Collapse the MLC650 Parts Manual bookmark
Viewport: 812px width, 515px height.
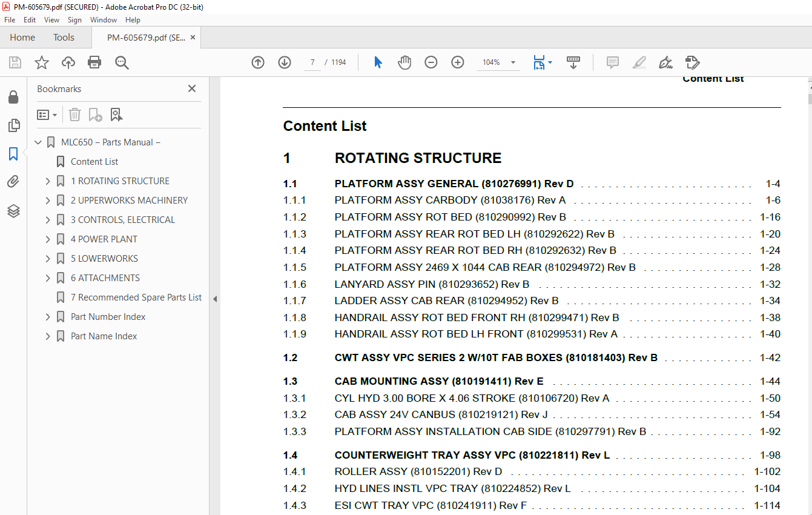click(x=38, y=142)
